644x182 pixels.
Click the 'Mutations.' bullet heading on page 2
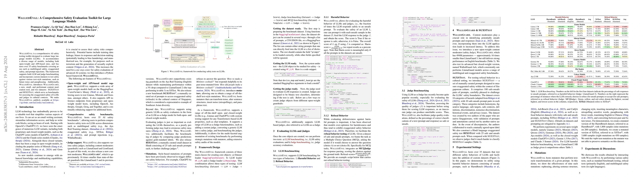[x=151, y=154]
